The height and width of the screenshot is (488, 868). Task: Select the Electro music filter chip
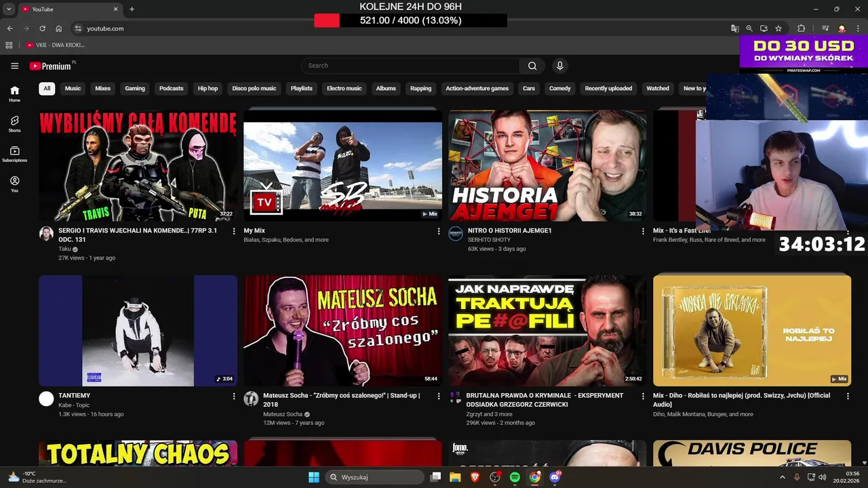(344, 88)
